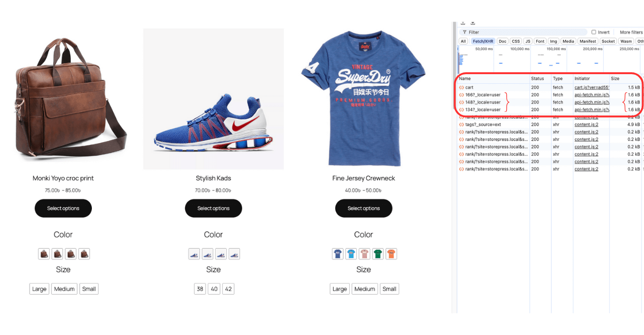Click Select options under Stylish Kads
Viewport: 644px width, 335px height.
[213, 208]
